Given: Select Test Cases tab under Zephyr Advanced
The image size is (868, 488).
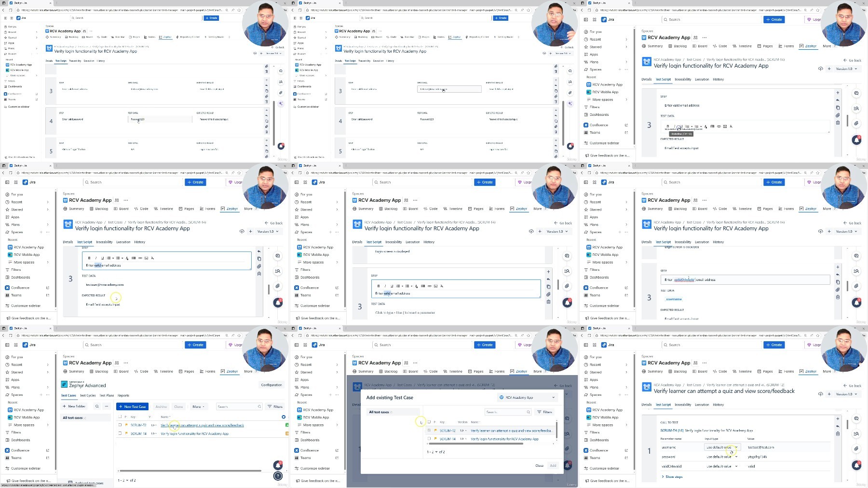Looking at the screenshot, I should coord(68,395).
